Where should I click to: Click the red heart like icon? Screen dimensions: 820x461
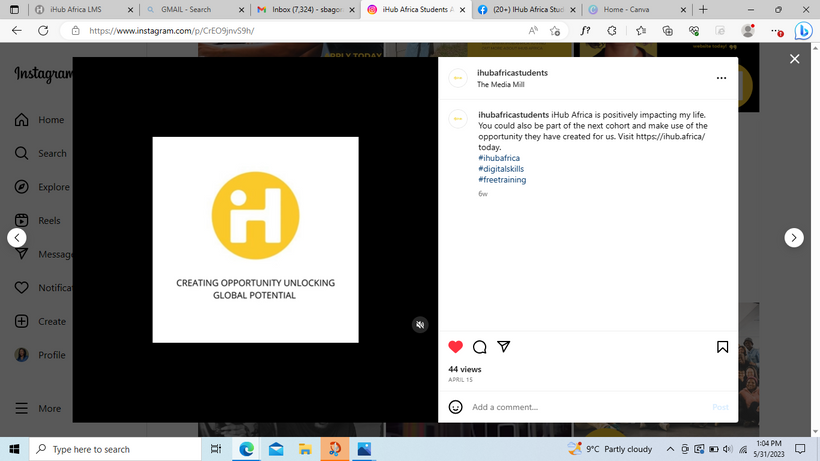click(x=456, y=347)
